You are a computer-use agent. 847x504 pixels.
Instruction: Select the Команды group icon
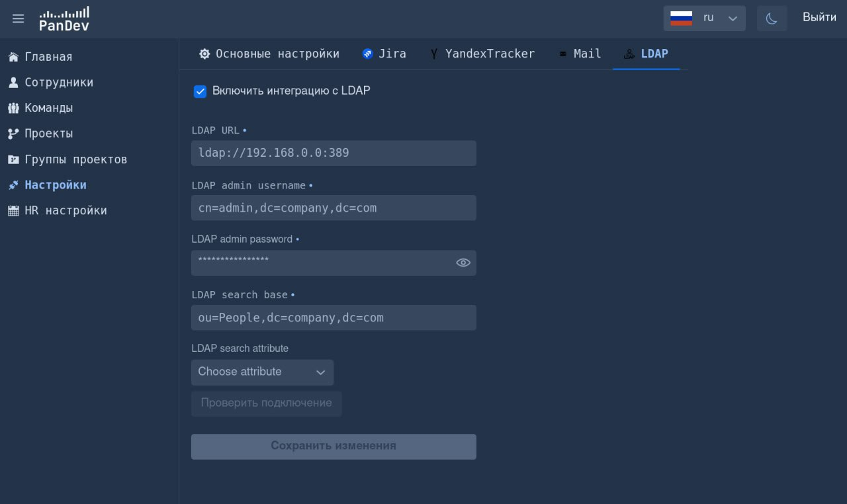point(13,108)
